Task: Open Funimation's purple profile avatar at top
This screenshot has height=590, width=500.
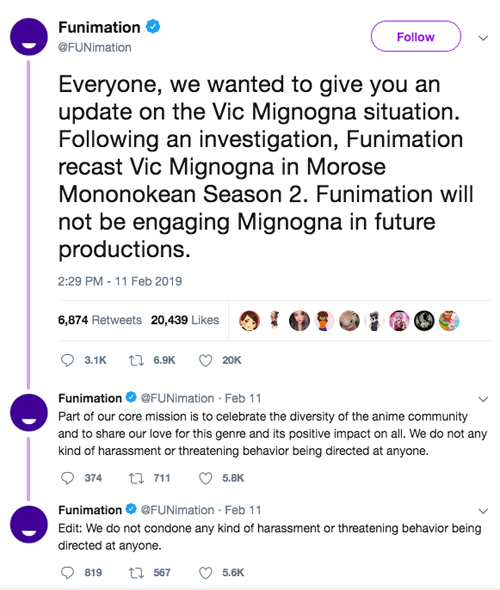Action: click(x=29, y=37)
